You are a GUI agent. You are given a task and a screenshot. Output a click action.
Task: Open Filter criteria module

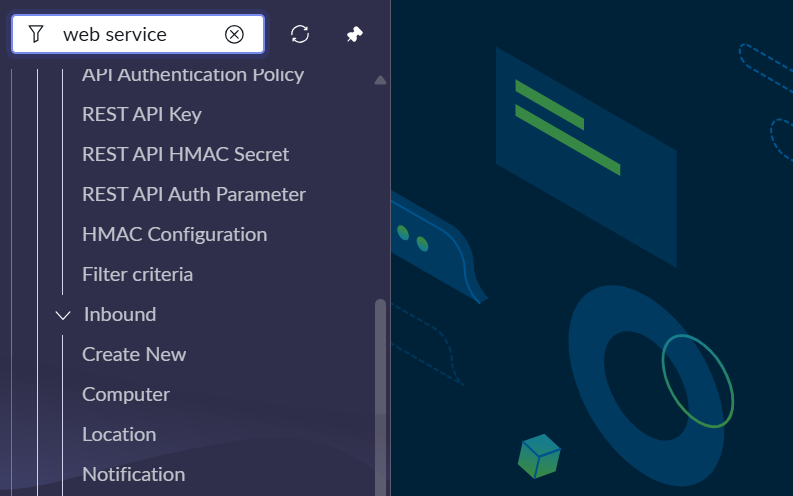click(137, 274)
